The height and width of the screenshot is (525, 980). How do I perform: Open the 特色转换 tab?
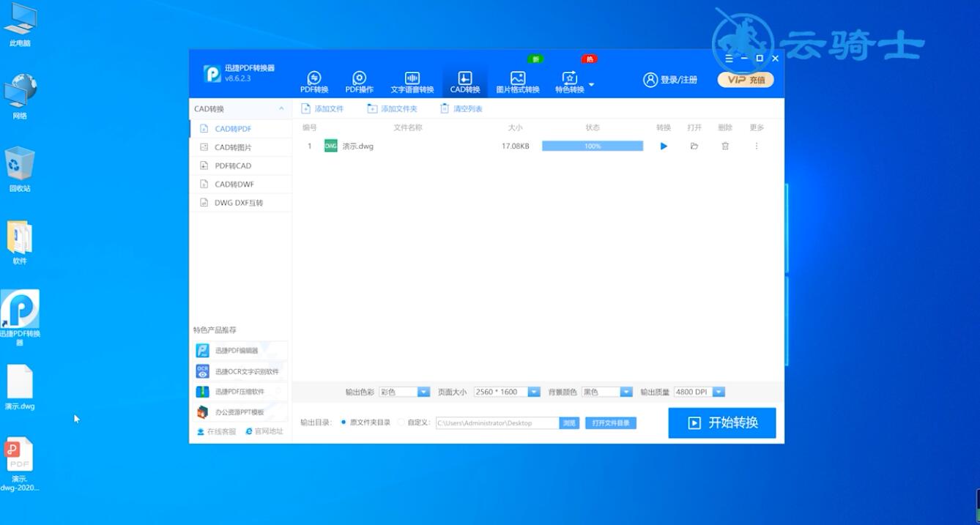(x=570, y=83)
